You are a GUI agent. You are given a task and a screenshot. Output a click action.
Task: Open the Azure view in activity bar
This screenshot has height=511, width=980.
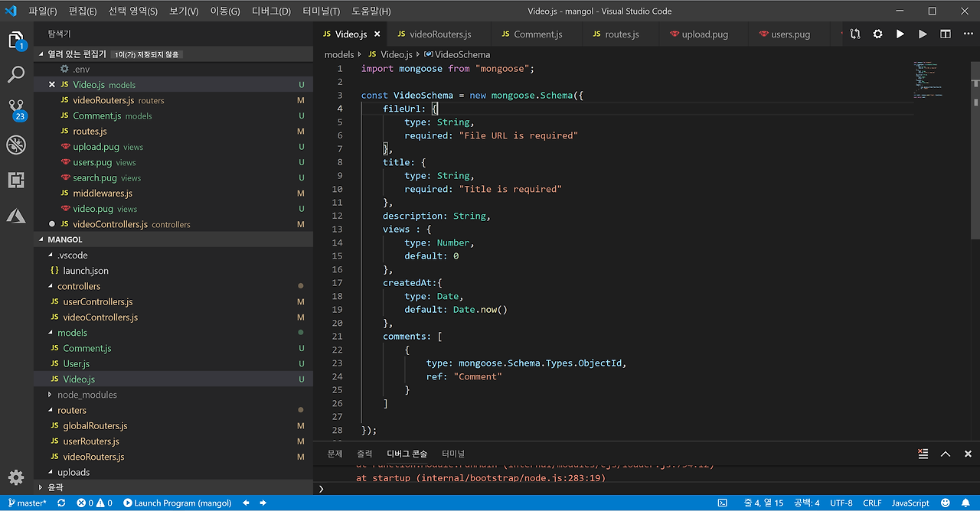(16, 216)
